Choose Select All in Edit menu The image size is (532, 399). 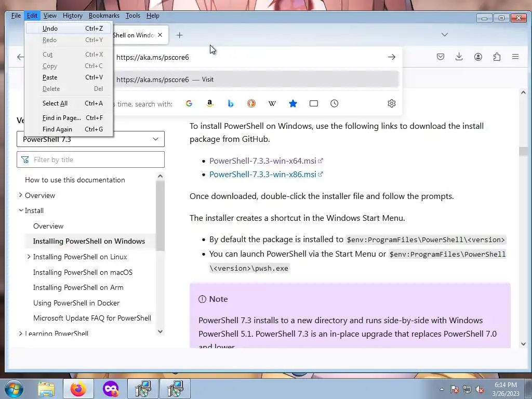point(69,103)
